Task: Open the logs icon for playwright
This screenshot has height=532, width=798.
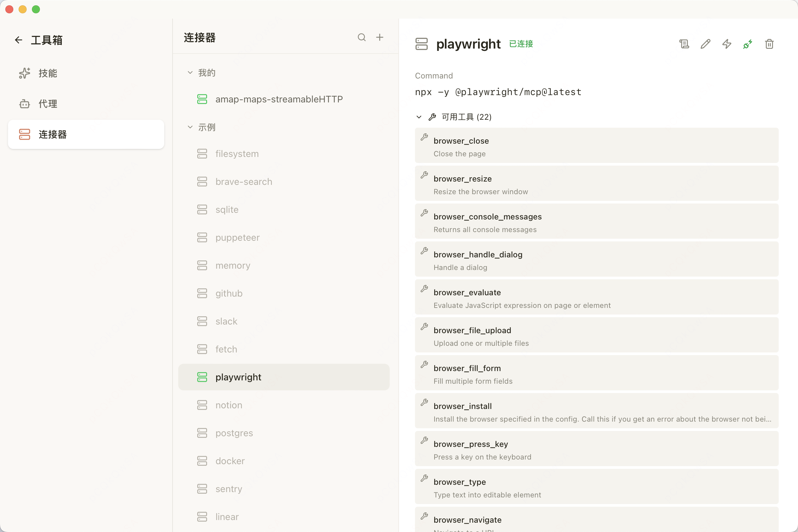Action: [684, 44]
